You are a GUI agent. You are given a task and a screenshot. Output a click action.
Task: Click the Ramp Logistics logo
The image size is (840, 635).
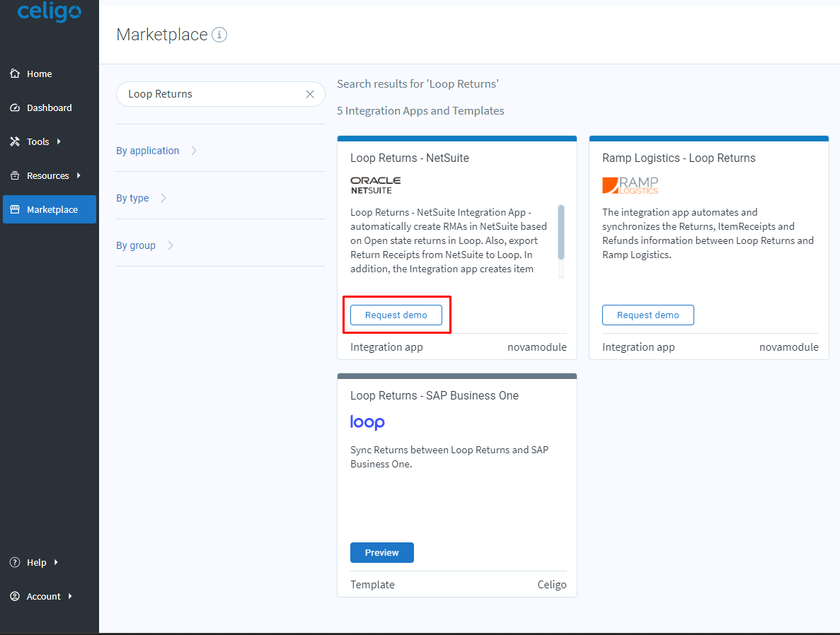[631, 185]
